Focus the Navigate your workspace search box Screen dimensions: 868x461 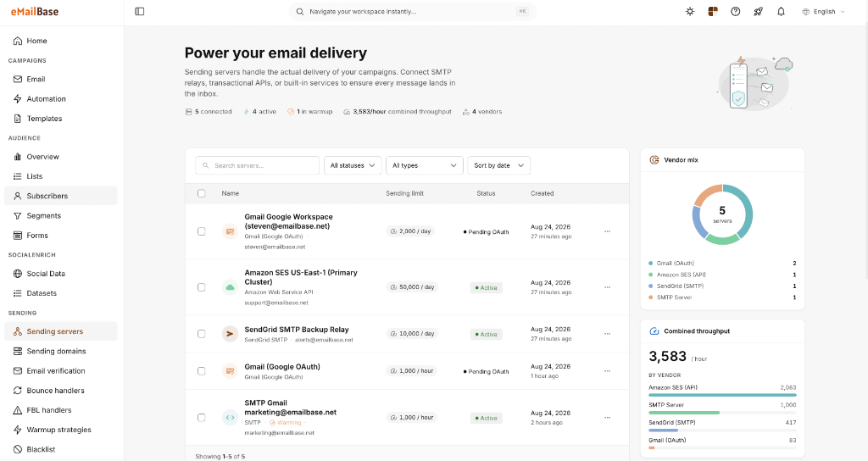tap(413, 12)
